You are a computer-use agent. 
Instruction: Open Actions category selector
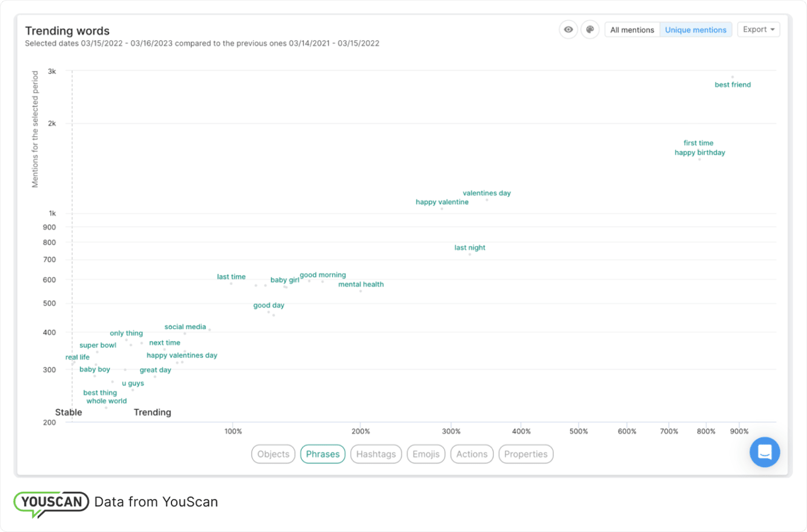tap(472, 454)
